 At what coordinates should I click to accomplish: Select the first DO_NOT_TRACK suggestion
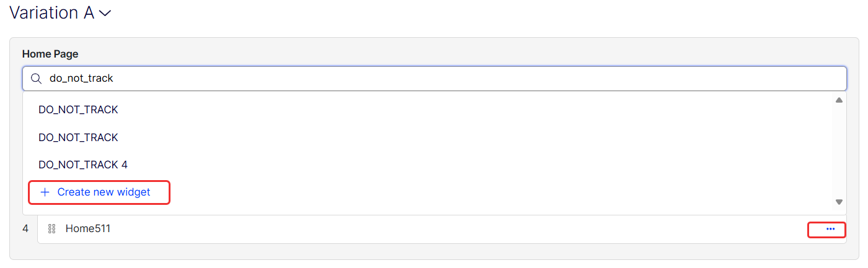(78, 110)
